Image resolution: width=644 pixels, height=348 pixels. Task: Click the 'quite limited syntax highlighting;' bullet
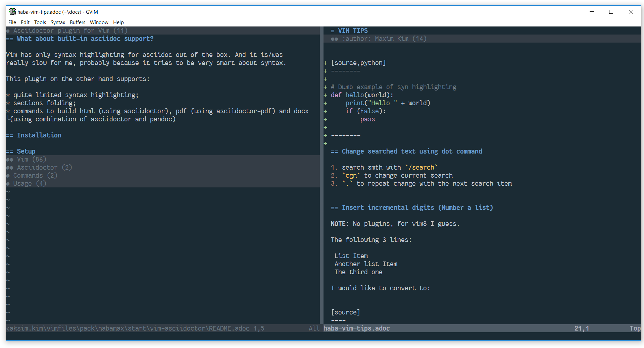point(72,95)
